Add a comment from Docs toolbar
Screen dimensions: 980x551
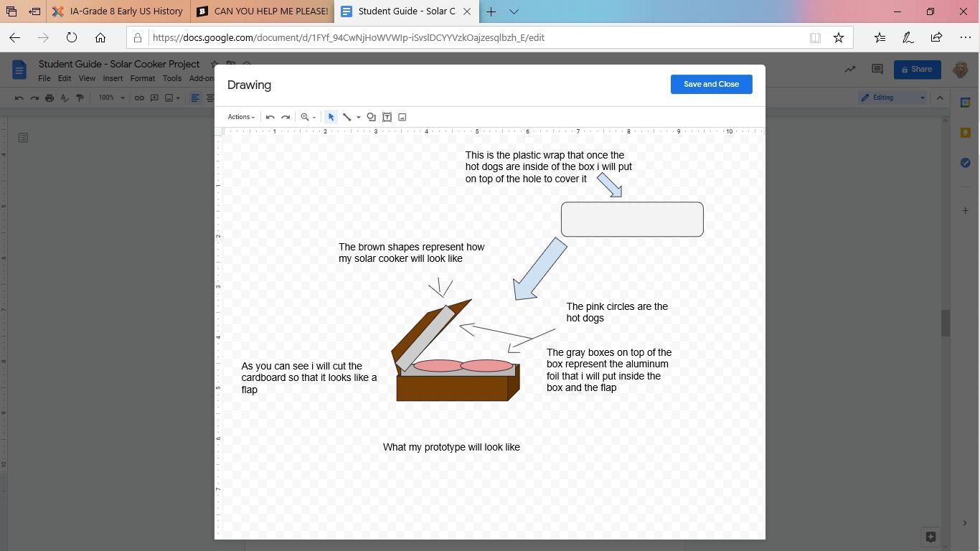pyautogui.click(x=154, y=98)
